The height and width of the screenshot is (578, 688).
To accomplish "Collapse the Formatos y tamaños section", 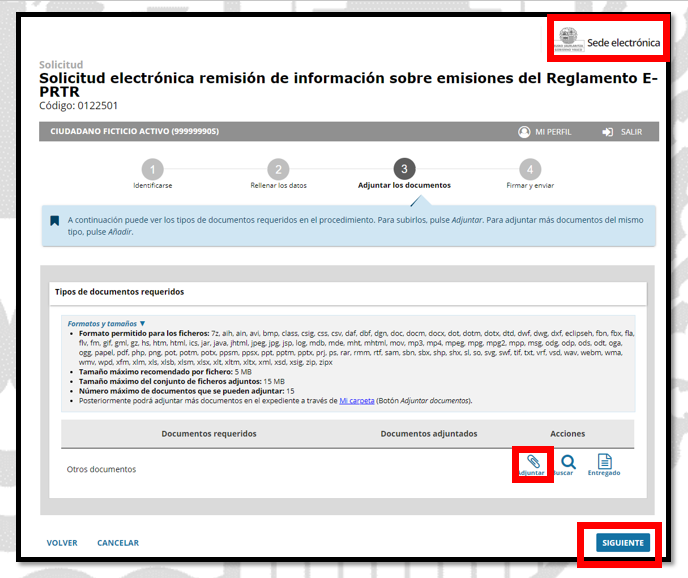I will click(x=106, y=324).
